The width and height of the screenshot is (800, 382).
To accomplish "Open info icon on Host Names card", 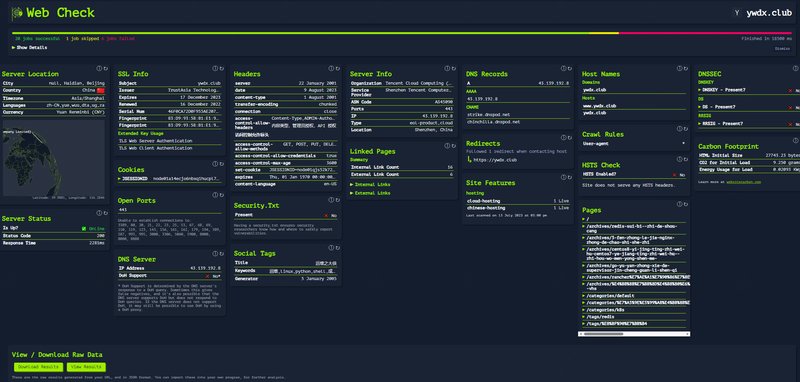I will coord(680,68).
